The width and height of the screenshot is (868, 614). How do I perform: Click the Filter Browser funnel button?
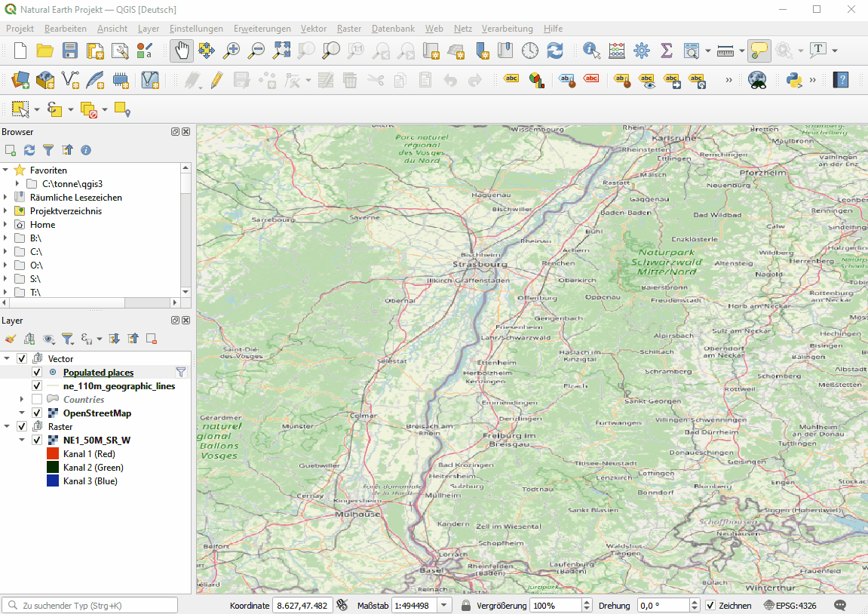pyautogui.click(x=48, y=150)
